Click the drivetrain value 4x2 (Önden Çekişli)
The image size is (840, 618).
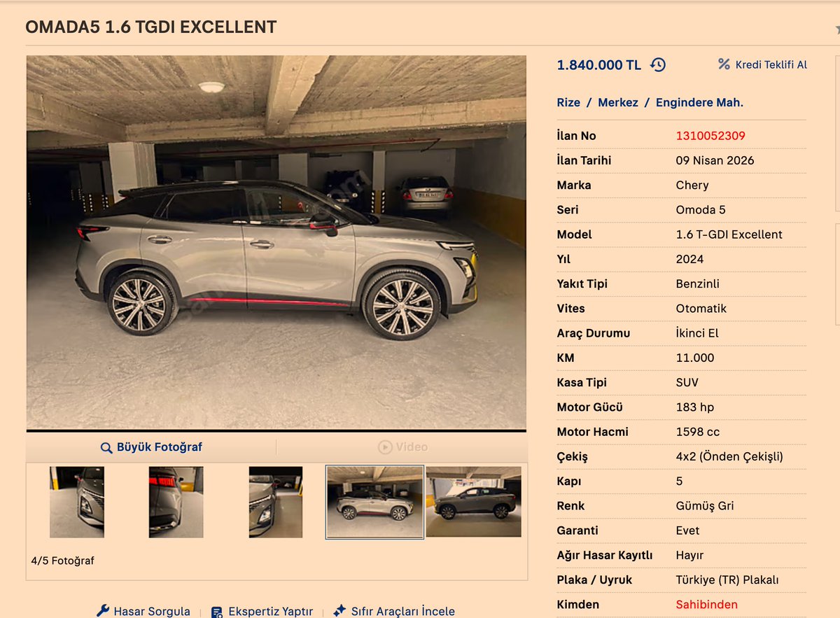[x=729, y=456]
